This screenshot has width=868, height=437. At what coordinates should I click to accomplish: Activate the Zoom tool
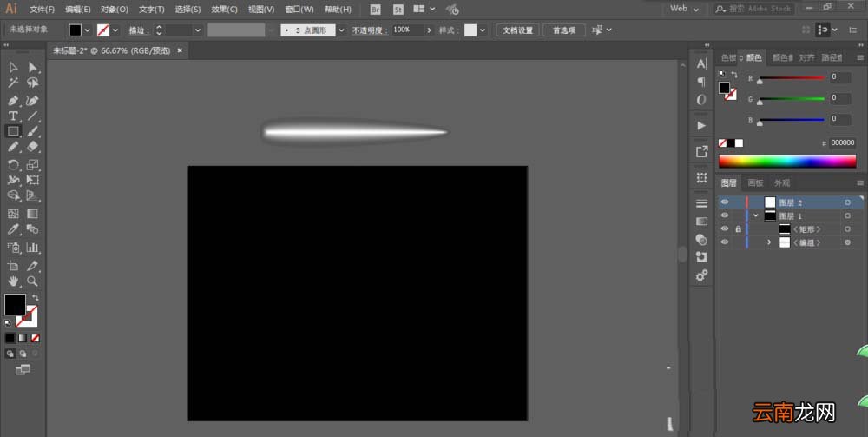pyautogui.click(x=33, y=281)
